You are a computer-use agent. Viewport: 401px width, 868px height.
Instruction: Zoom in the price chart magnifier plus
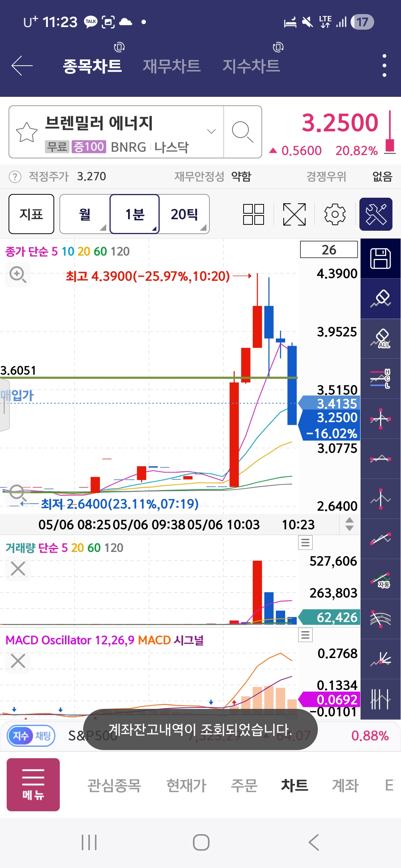click(x=18, y=274)
